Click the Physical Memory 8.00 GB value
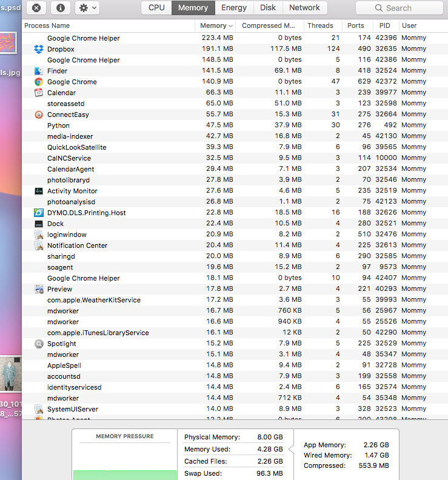This screenshot has width=448, height=480. tap(270, 437)
